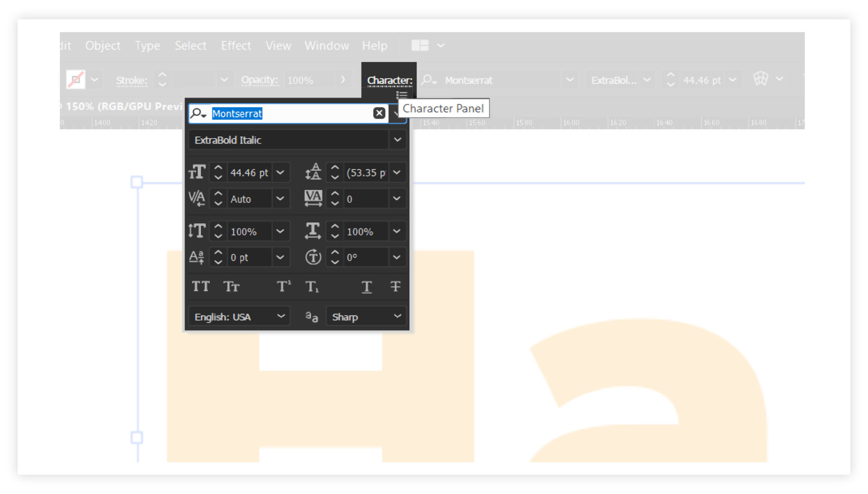Clear the font search with X button
868x494 pixels.
379,113
